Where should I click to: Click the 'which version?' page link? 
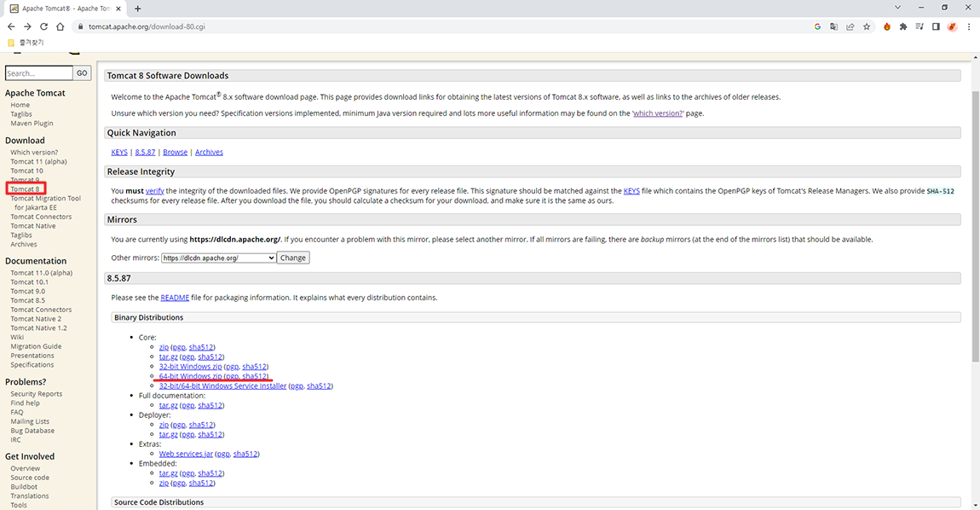[658, 113]
